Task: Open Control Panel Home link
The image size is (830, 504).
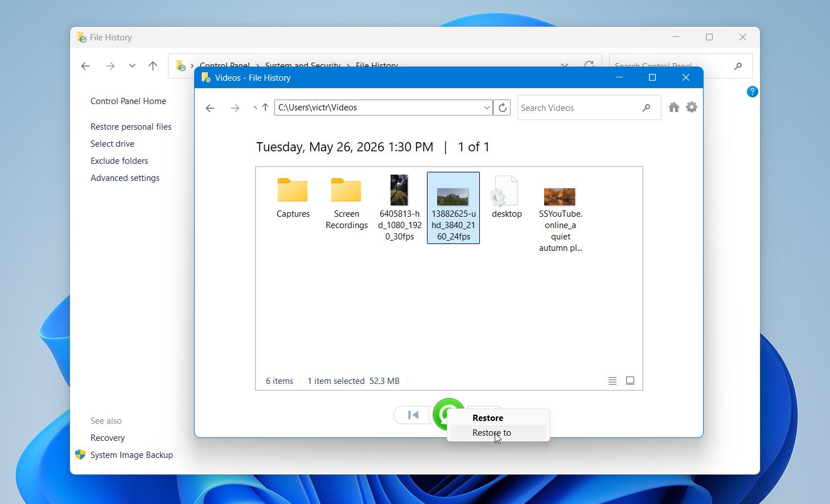Action: (128, 101)
